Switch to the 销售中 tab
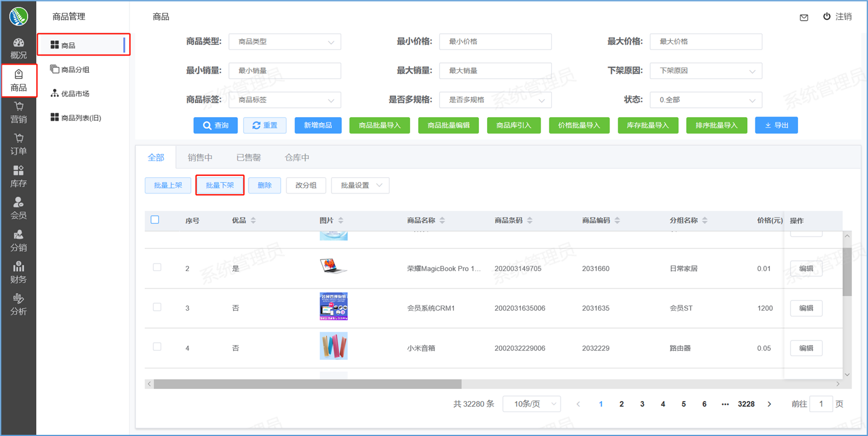The height and width of the screenshot is (436, 868). click(200, 157)
